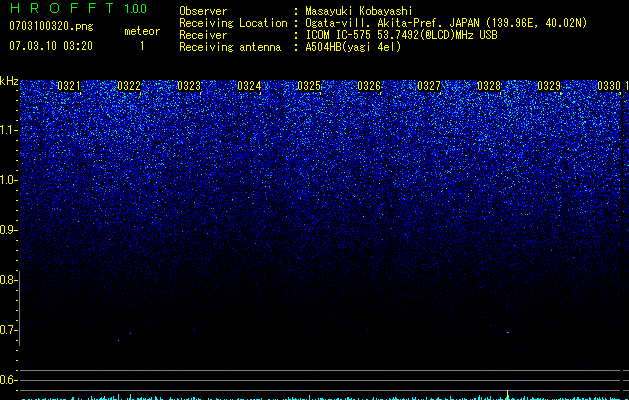Screen dimensions: 629x400
Task: Select the file name 0703100320.png
Action: [x=51, y=26]
